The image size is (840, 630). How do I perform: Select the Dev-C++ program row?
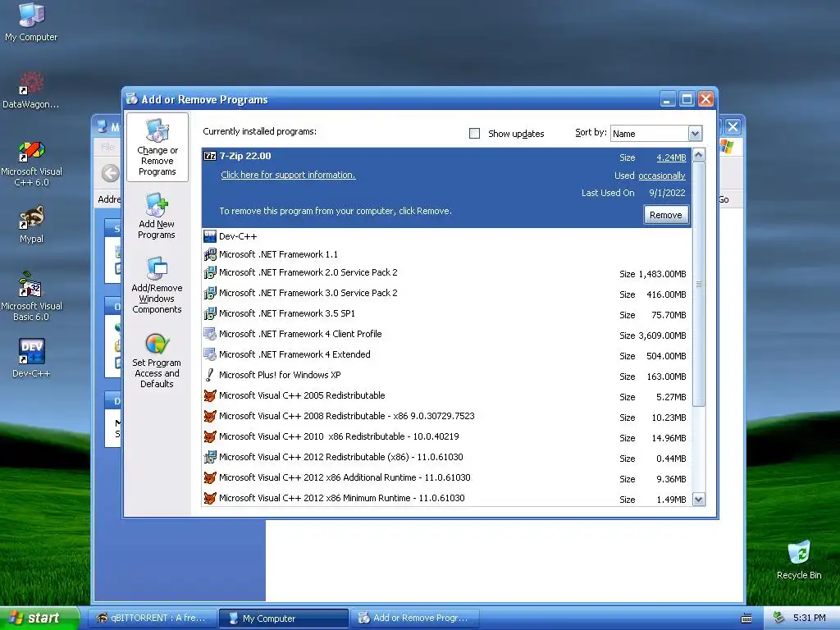click(447, 236)
